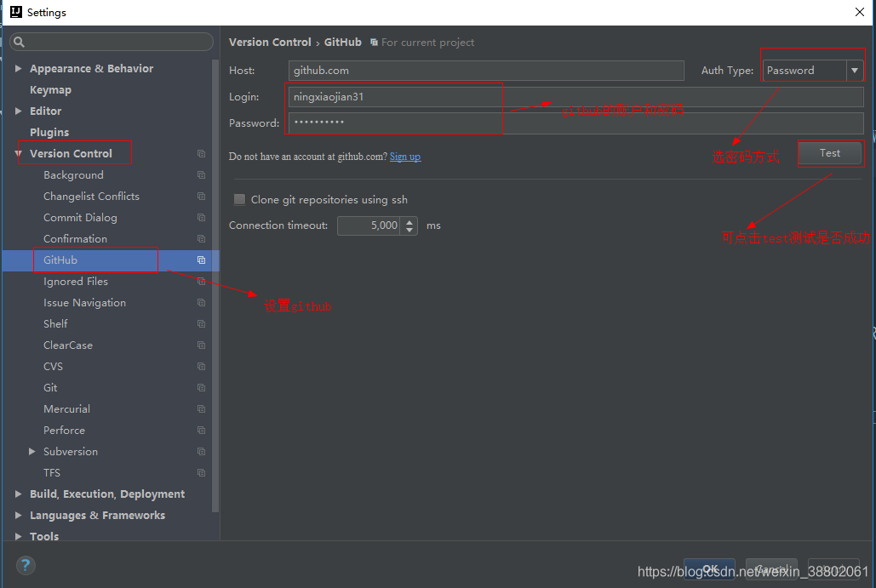
Task: Expand the Subversion node
Action: pos(31,451)
